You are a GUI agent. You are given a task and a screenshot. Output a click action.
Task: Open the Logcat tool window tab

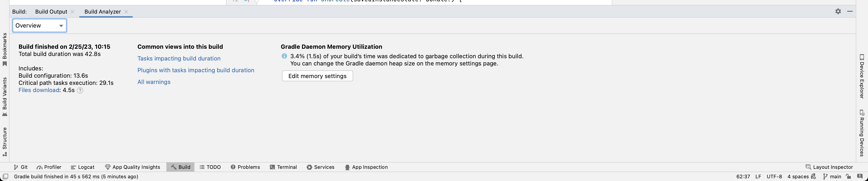coord(83,167)
